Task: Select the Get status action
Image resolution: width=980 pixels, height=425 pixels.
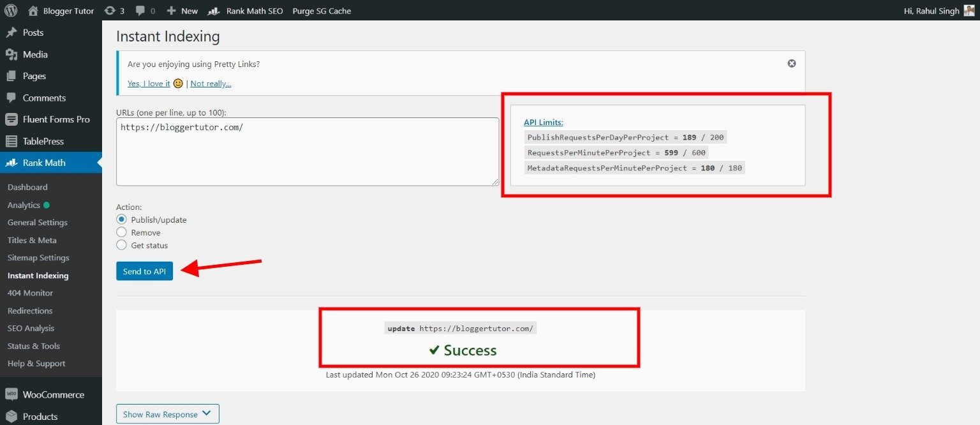Action: 121,245
